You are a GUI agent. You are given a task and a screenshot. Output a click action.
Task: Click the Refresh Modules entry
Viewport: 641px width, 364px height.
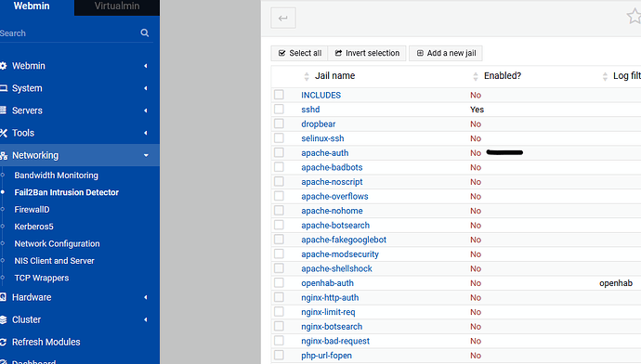click(x=46, y=342)
